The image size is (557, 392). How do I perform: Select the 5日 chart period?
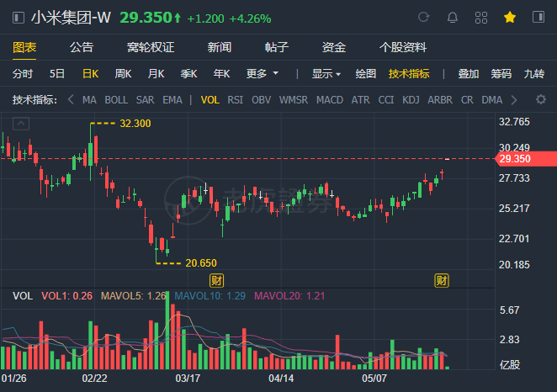tap(57, 74)
